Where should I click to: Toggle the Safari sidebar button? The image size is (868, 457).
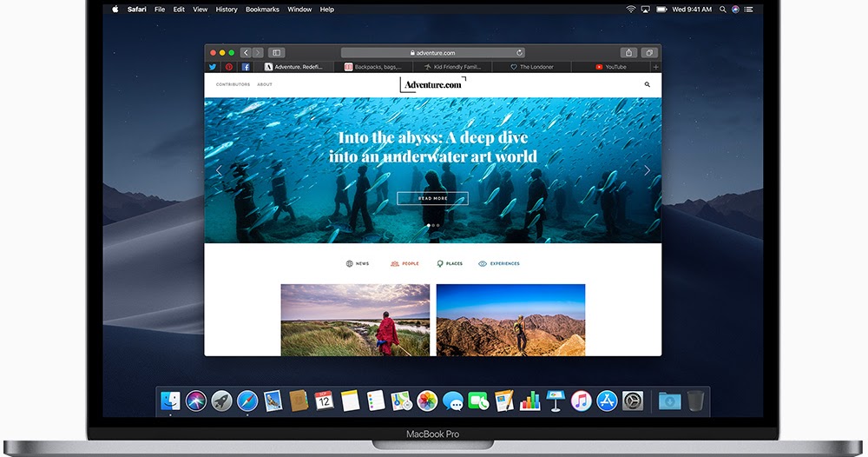276,53
